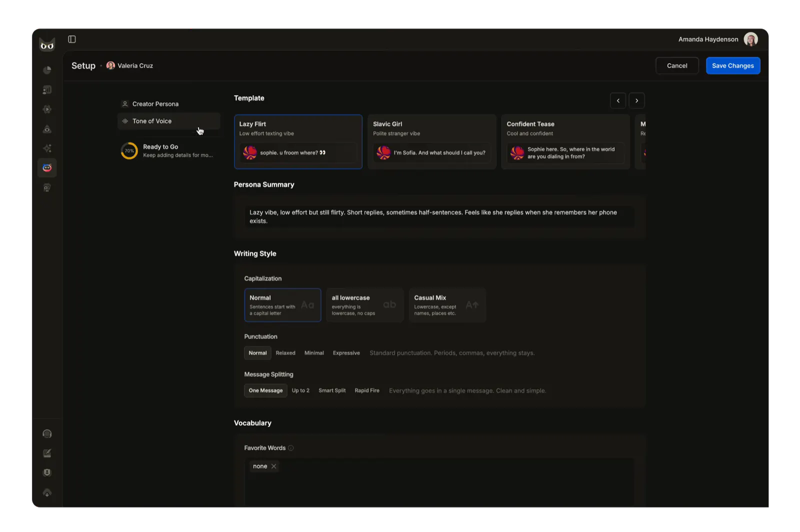This screenshot has height=532, width=800.
Task: Choose Smart Split message splitting
Action: 332,391
